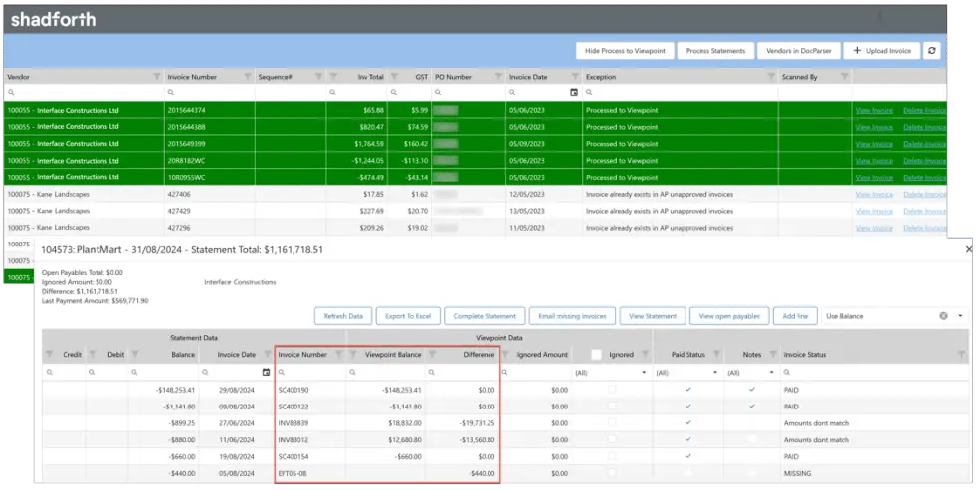The image size is (980, 490).
Task: Open the Vendor column filter icon
Action: (156, 77)
